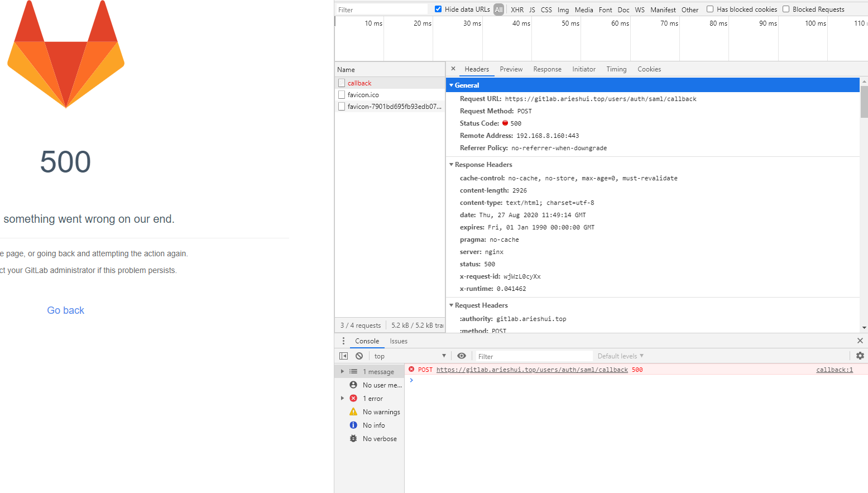Open the customize console three-dot menu
The height and width of the screenshot is (493, 868).
pos(343,341)
